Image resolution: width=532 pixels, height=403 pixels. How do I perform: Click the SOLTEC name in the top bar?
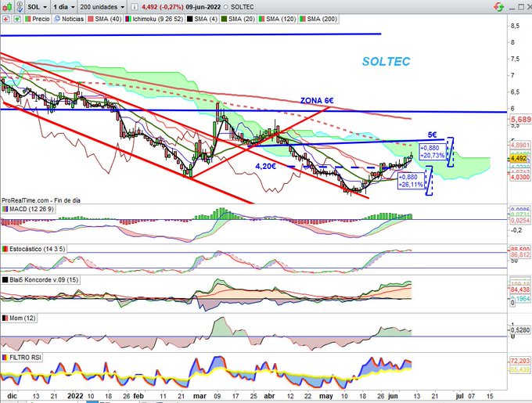[243, 7]
